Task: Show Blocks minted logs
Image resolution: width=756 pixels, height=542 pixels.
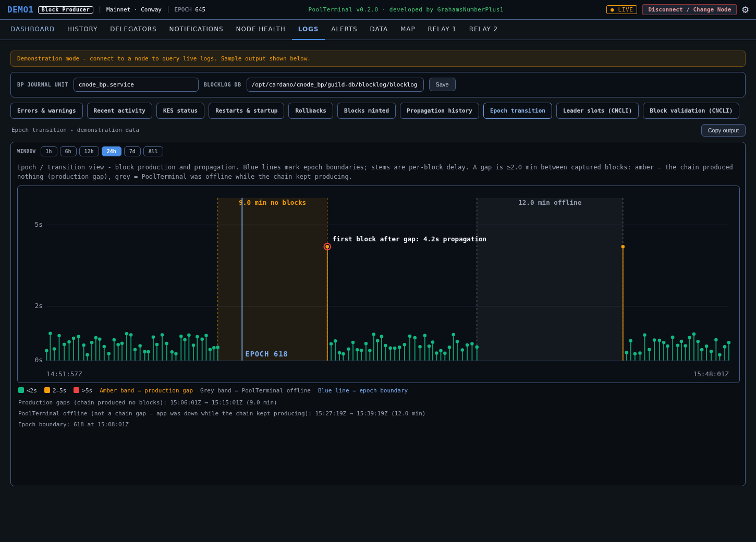Action: (367, 110)
